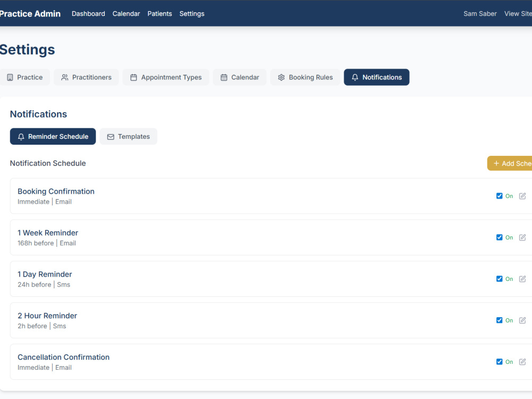Select the Notifications settings tab
This screenshot has width=532, height=399.
377,77
